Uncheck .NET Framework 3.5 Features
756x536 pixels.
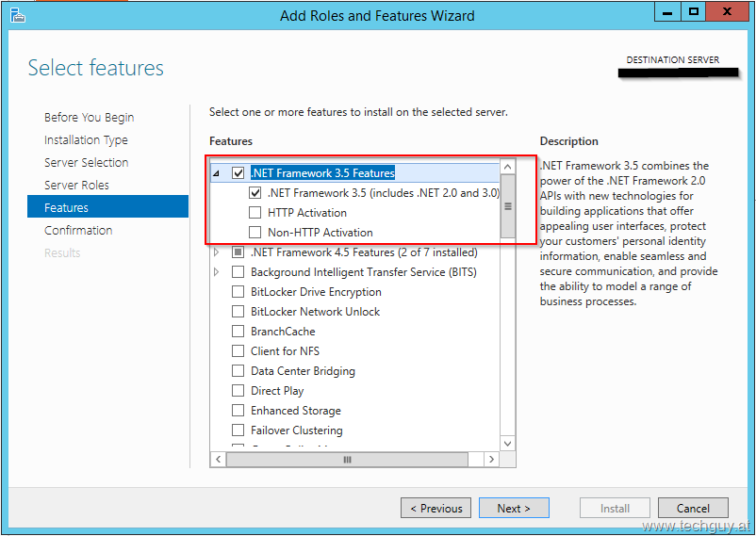pyautogui.click(x=238, y=173)
